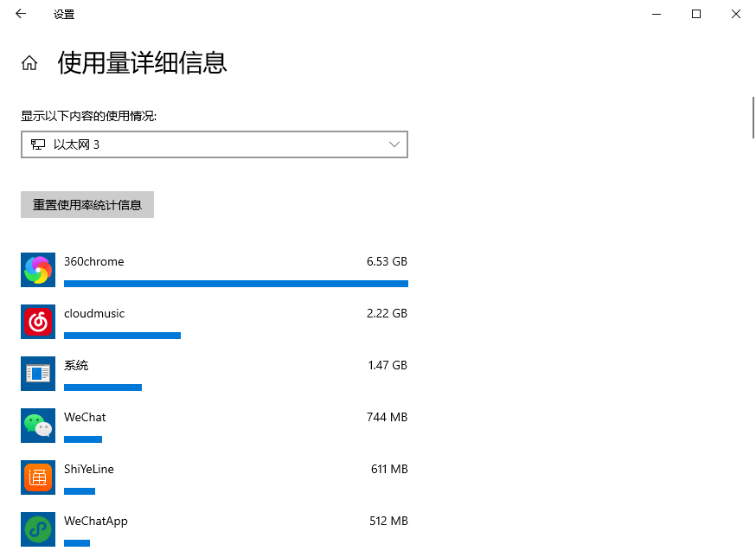756x551 pixels.
Task: Click the 744 MB value next to WeChat
Action: coord(386,417)
